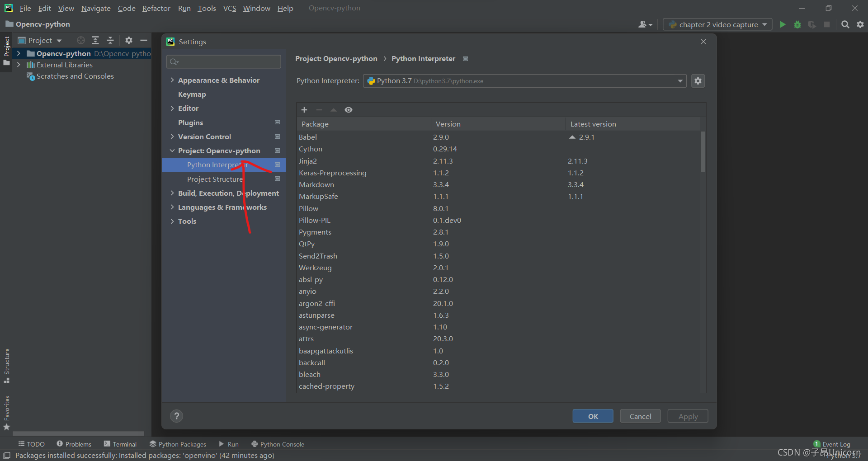The height and width of the screenshot is (461, 868).
Task: Open the Terminal tool window
Action: click(x=120, y=444)
